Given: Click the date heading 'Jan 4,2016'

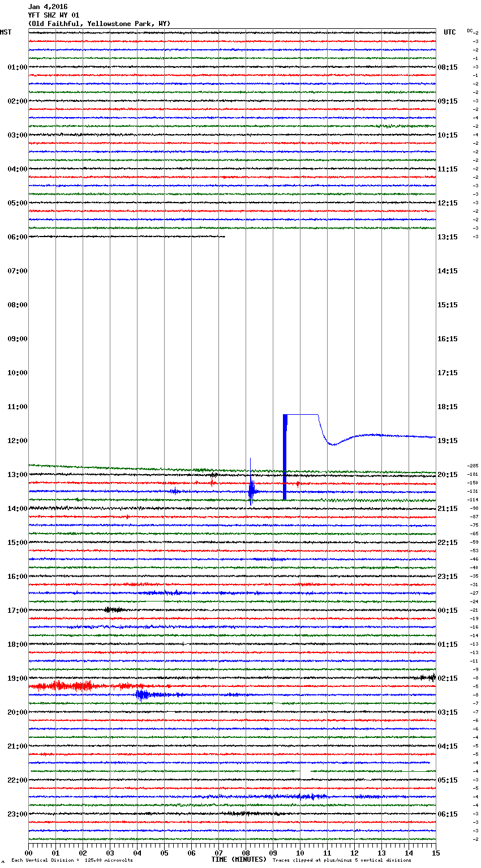Looking at the screenshot, I should tap(48, 7).
